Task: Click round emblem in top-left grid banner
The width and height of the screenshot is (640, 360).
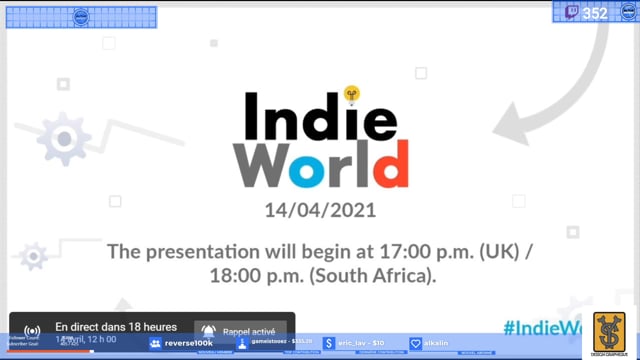Action: point(81,17)
